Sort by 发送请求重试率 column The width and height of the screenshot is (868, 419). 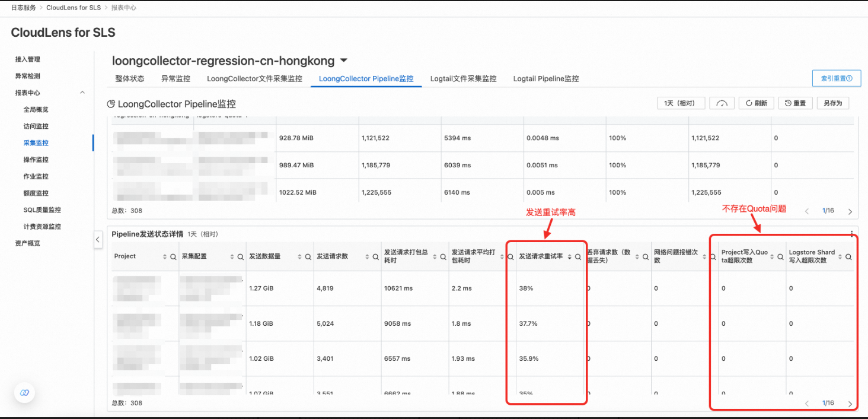569,257
